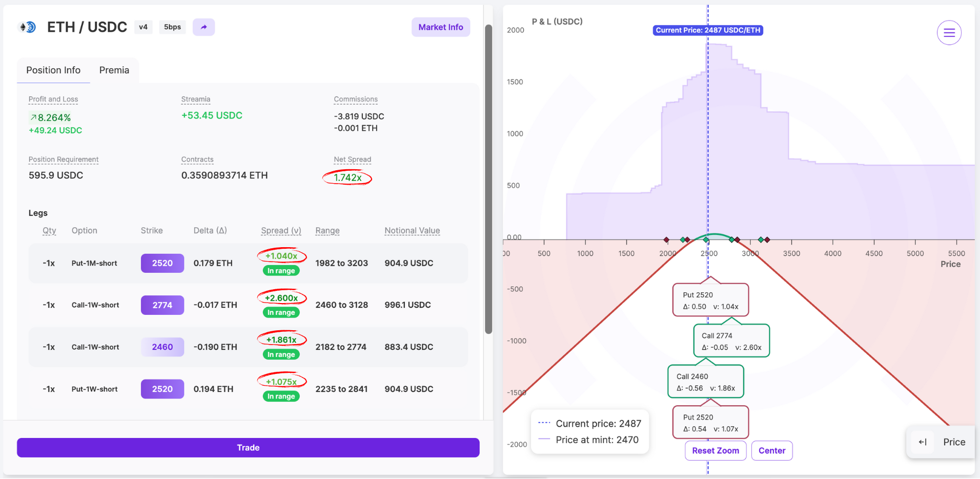Open the Market Info panel
The width and height of the screenshot is (980, 479).
441,27
